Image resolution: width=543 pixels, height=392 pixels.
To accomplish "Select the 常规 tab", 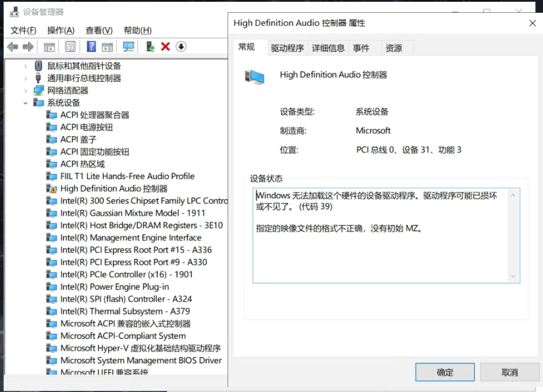I will 247,47.
